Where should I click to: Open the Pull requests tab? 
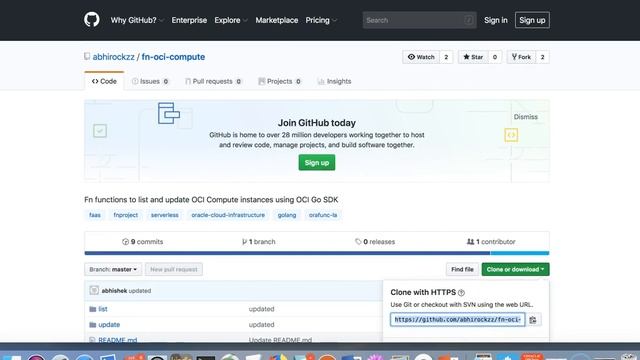click(x=213, y=81)
